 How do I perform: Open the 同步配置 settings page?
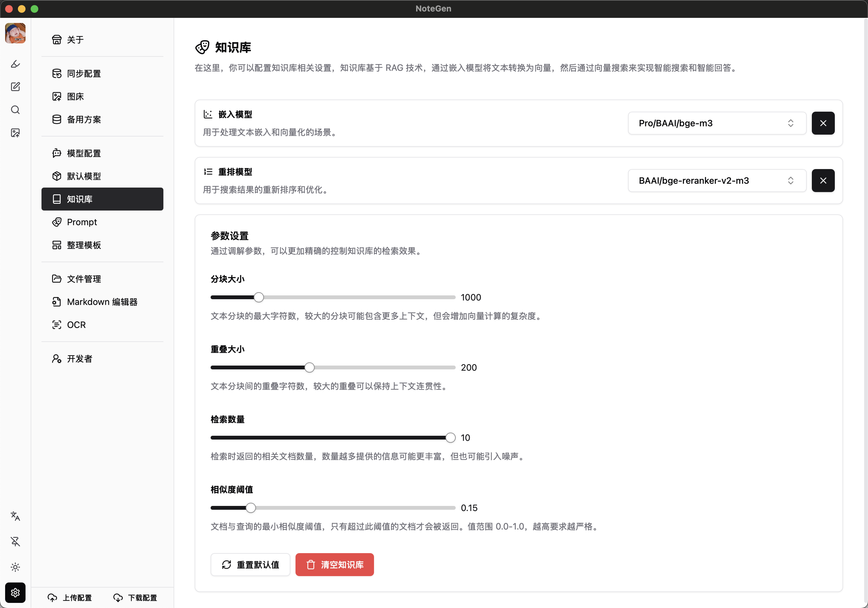click(102, 73)
